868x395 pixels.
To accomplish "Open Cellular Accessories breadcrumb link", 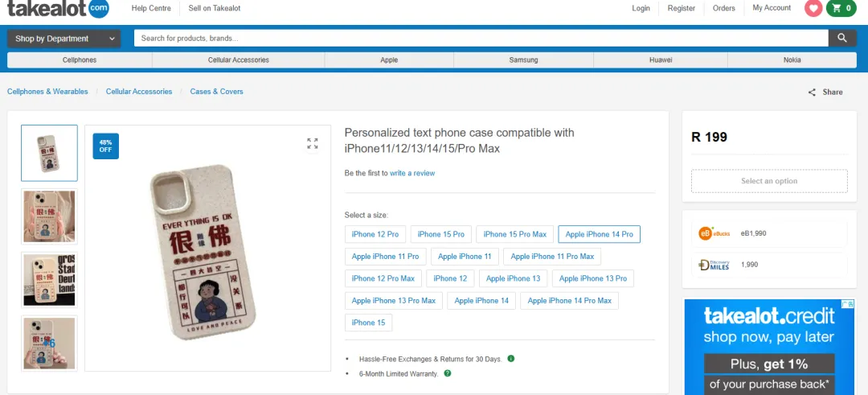I will click(139, 92).
